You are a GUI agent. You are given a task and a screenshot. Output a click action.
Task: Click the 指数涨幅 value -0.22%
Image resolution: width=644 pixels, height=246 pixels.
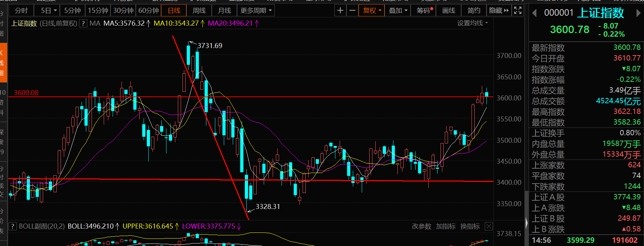(629, 79)
